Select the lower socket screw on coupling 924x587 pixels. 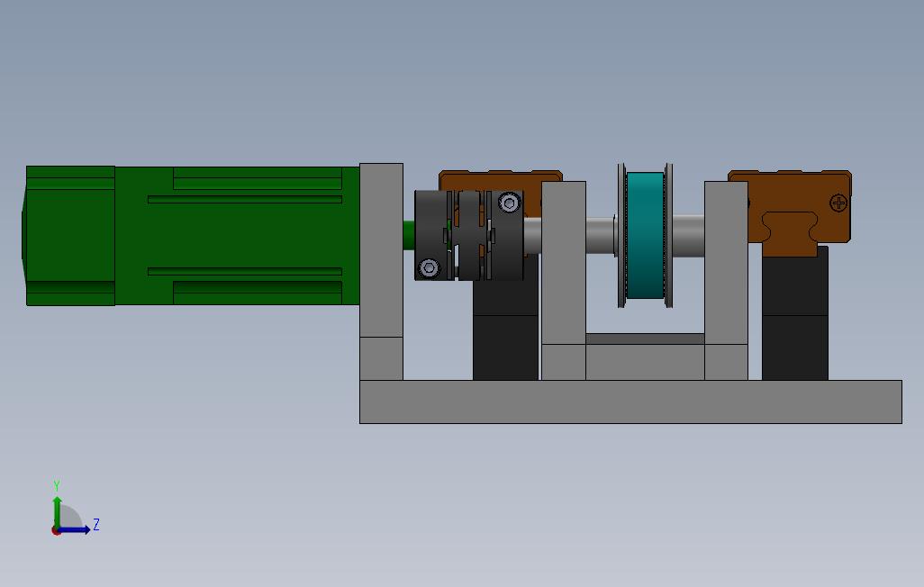click(429, 268)
